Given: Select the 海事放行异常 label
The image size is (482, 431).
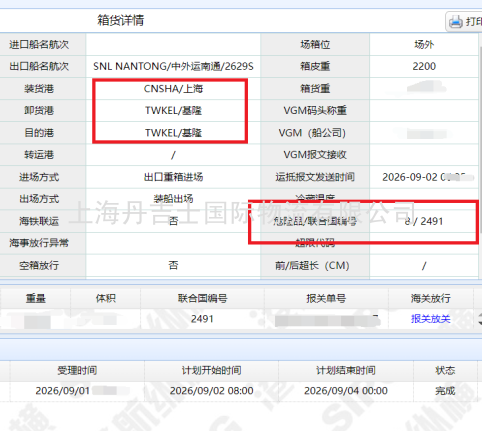Looking at the screenshot, I should tap(39, 243).
